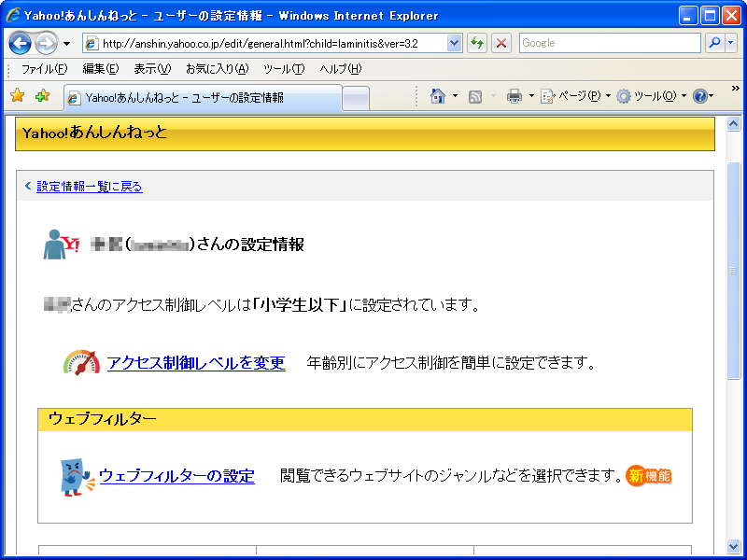Select the Yahoo!あんしんねっと tab

click(203, 98)
